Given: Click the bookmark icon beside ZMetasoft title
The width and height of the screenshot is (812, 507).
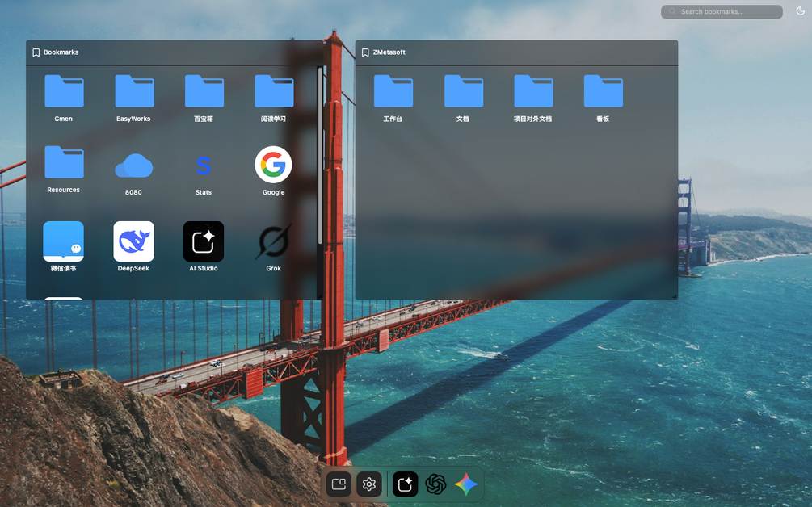Looking at the screenshot, I should pos(365,52).
